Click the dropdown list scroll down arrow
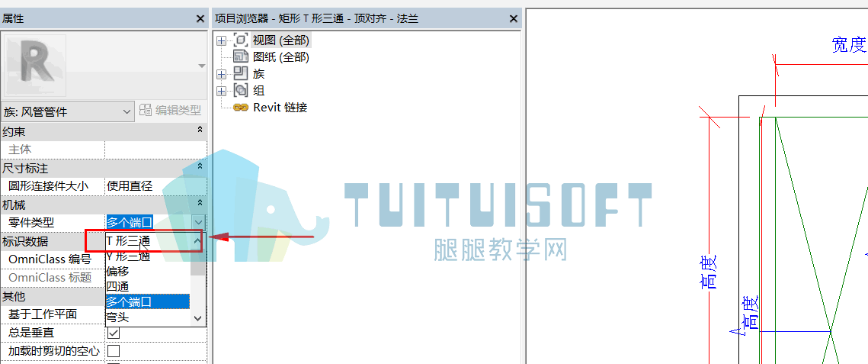This screenshot has height=364, width=868. coord(197,318)
